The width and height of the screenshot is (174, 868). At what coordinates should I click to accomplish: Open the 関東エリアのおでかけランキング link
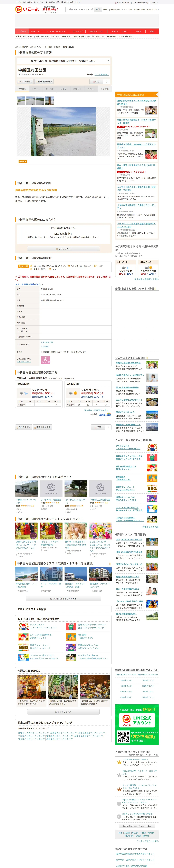tap(33, 733)
